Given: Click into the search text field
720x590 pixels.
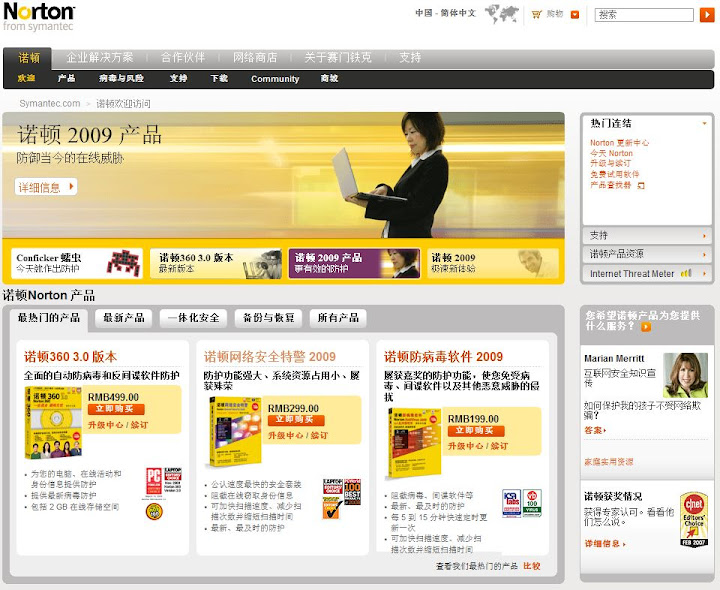Looking at the screenshot, I should [x=644, y=15].
